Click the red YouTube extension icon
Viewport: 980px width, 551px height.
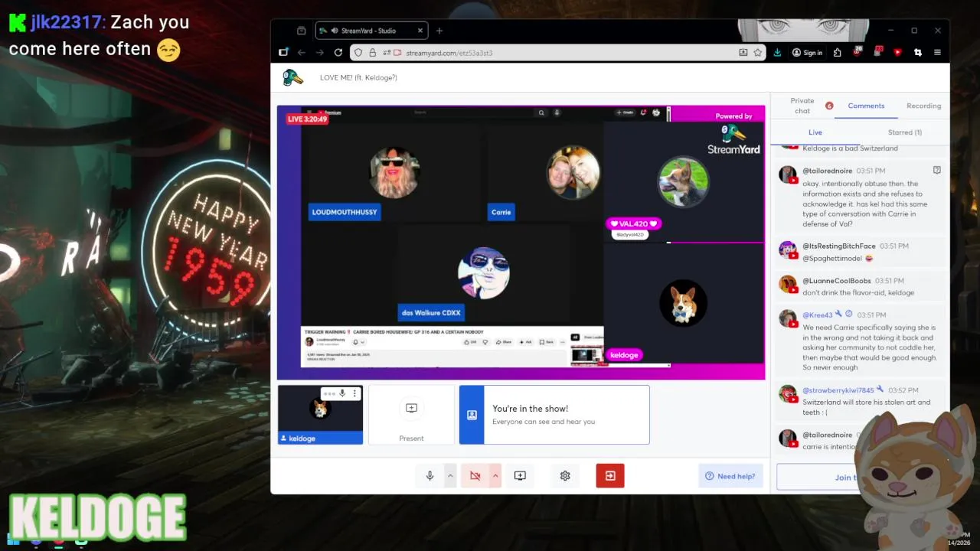pyautogui.click(x=897, y=53)
